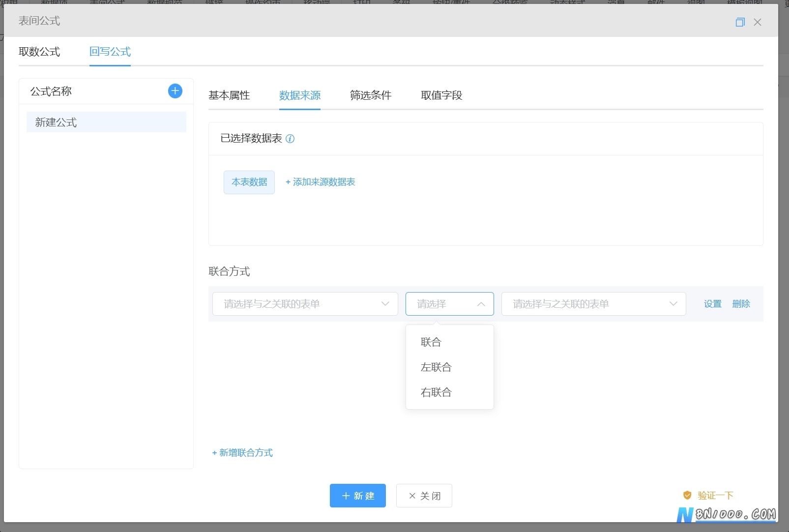The image size is (789, 532).
Task: Go to the 取值字段 tab
Action: 441,95
